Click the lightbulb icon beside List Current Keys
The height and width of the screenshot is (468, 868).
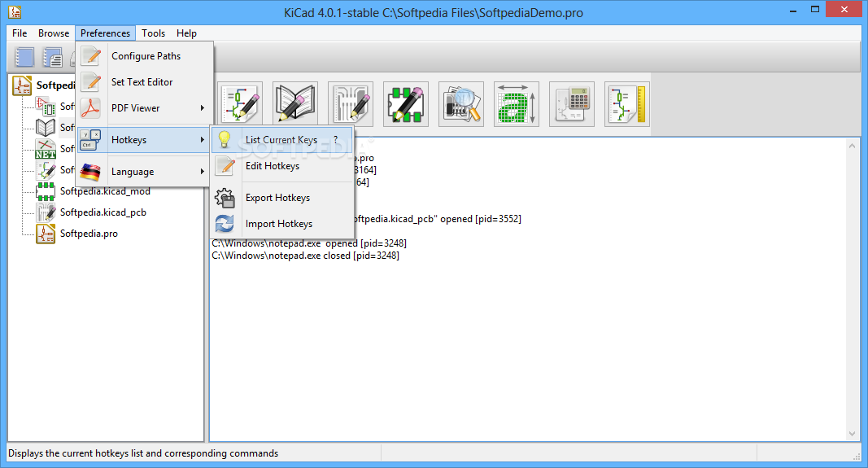[225, 139]
